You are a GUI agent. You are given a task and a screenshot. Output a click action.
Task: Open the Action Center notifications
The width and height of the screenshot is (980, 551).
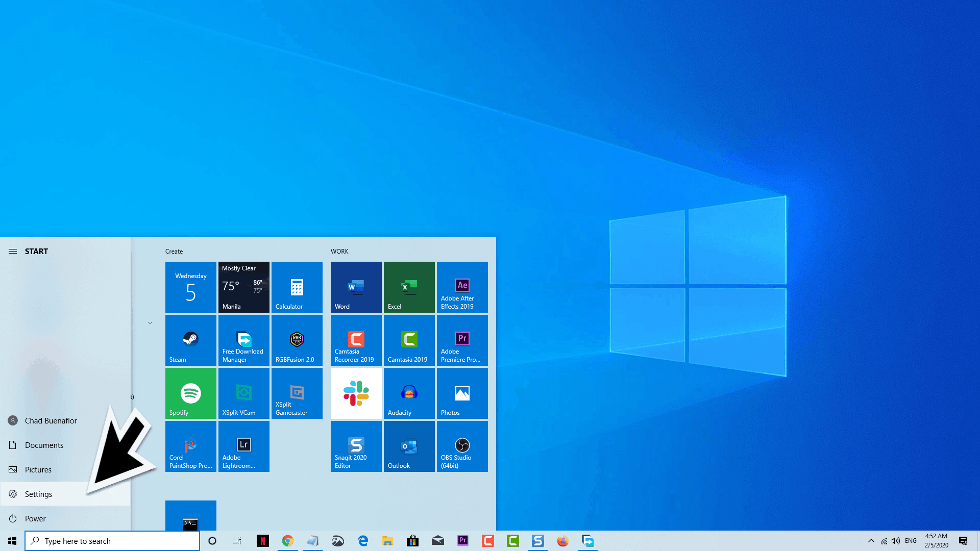click(963, 541)
